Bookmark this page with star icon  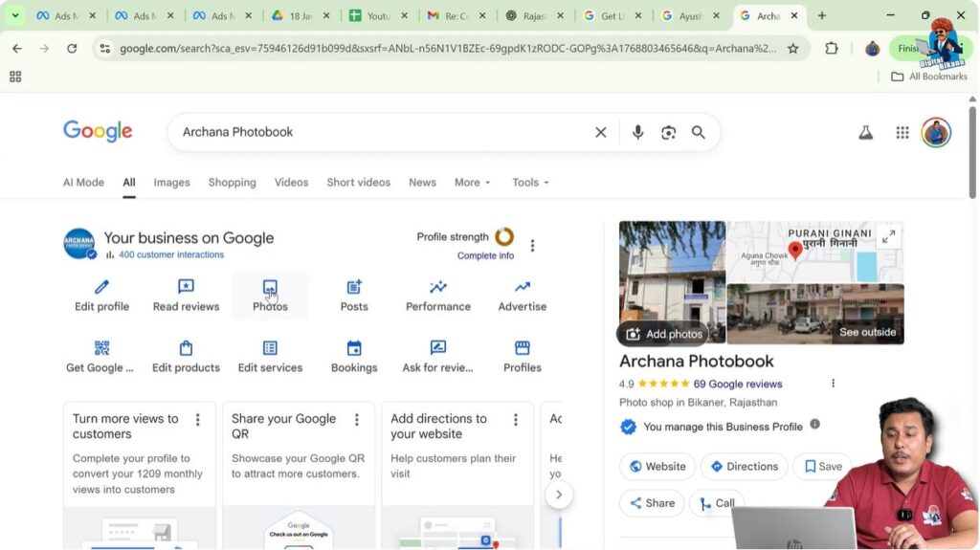(792, 48)
